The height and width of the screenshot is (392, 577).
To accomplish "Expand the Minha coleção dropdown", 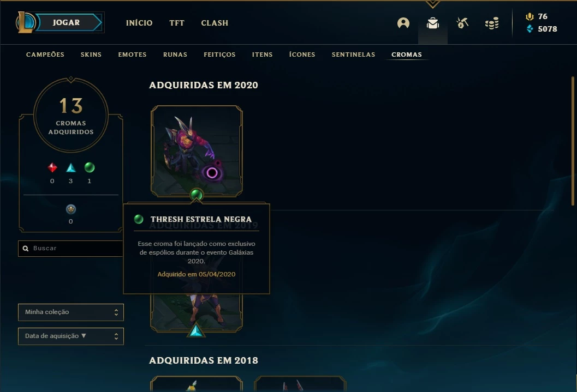I will tap(71, 312).
